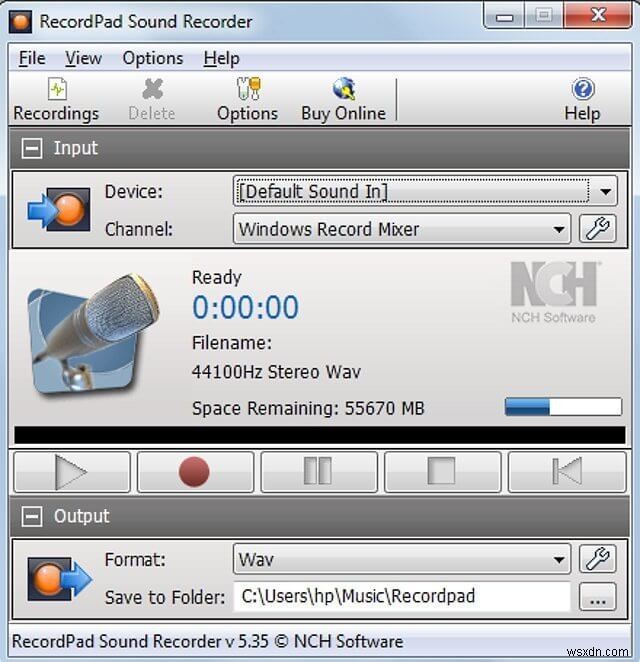The height and width of the screenshot is (662, 640).
Task: Open the Help menu in menu bar
Action: (222, 58)
